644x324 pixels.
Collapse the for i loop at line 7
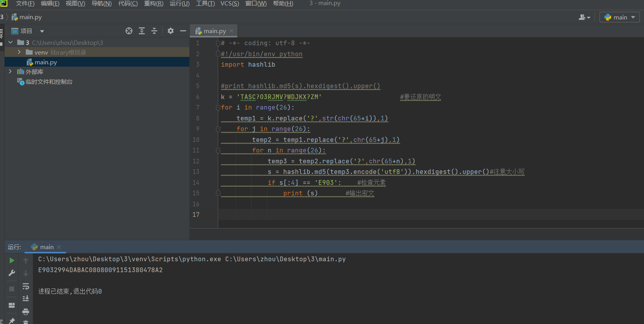pyautogui.click(x=218, y=108)
